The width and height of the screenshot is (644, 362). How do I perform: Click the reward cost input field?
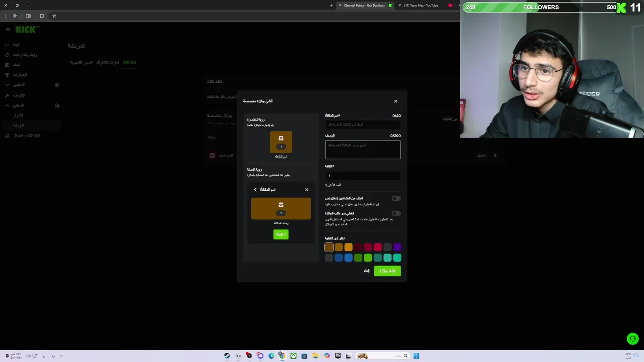(x=363, y=175)
